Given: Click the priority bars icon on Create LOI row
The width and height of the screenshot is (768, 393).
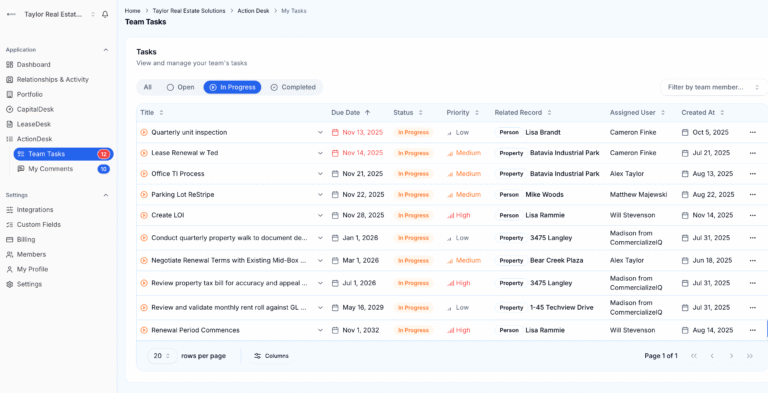Looking at the screenshot, I should (450, 215).
